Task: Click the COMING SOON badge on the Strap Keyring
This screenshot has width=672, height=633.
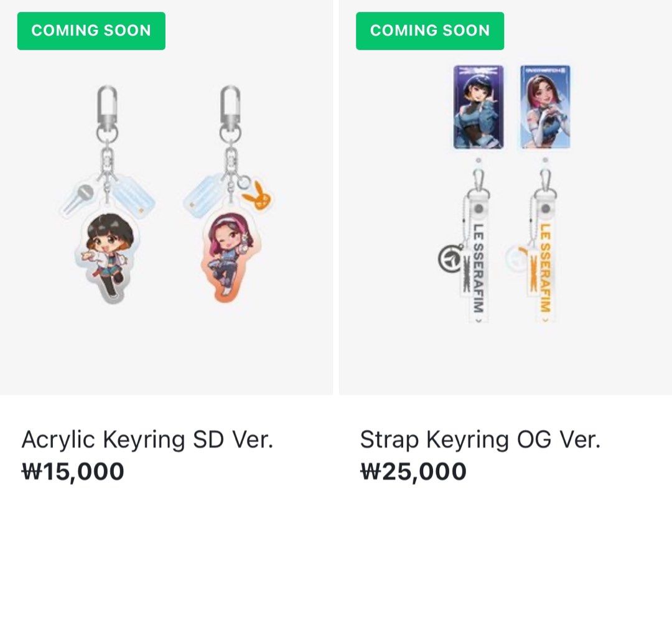Action: (x=429, y=29)
